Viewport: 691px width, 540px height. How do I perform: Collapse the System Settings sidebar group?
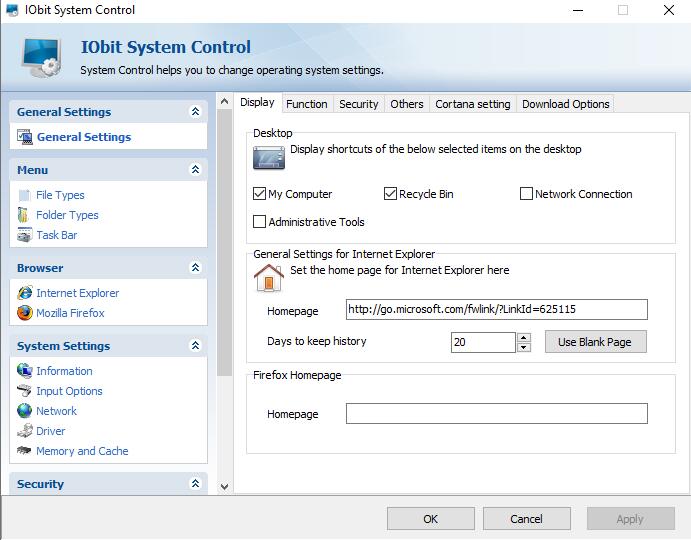[195, 345]
